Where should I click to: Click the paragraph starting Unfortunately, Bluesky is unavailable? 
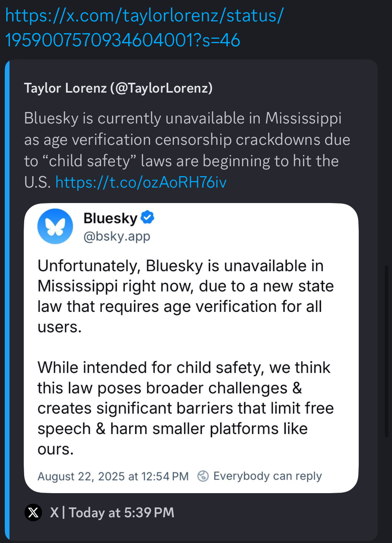click(185, 296)
